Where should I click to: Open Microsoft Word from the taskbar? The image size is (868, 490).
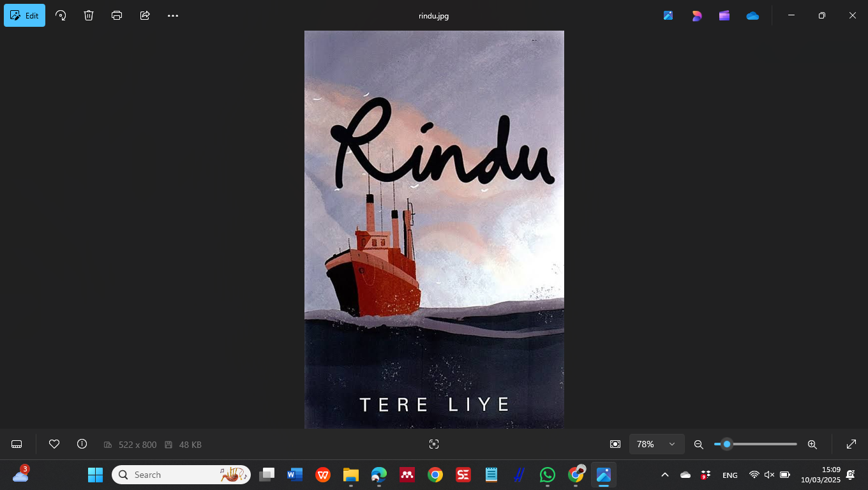pyautogui.click(x=295, y=475)
